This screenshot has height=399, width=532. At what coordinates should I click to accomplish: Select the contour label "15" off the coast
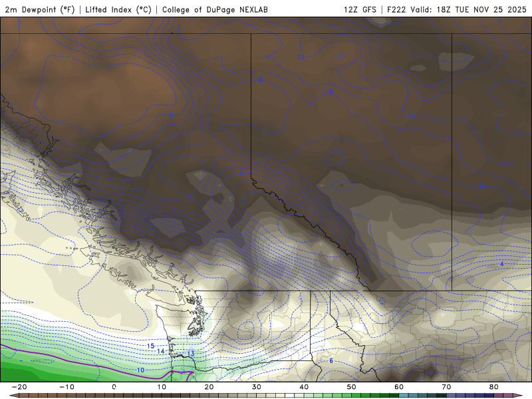[x=151, y=346]
